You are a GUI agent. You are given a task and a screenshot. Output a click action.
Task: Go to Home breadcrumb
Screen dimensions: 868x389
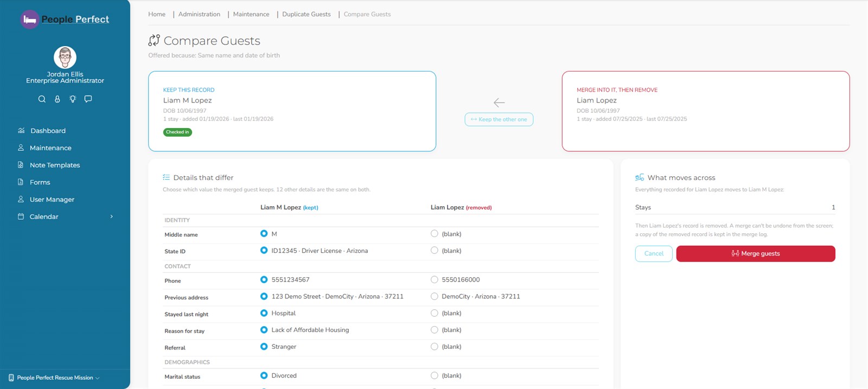[157, 14]
